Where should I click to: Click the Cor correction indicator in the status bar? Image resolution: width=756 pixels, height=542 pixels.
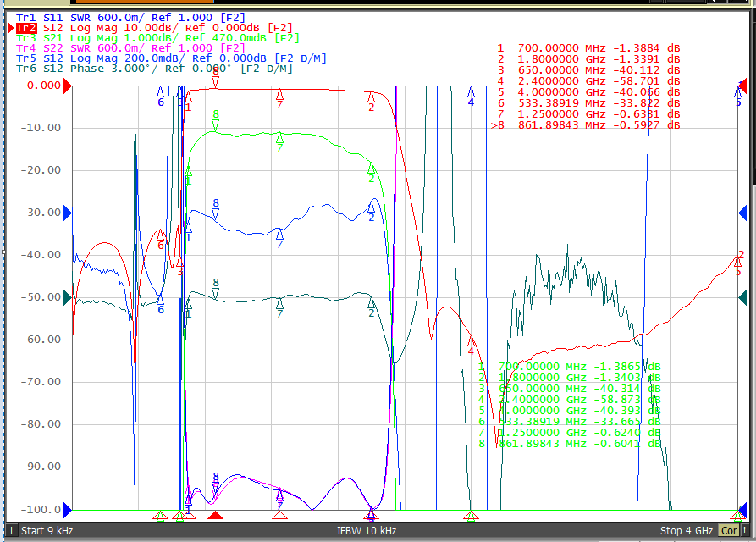pyautogui.click(x=729, y=531)
